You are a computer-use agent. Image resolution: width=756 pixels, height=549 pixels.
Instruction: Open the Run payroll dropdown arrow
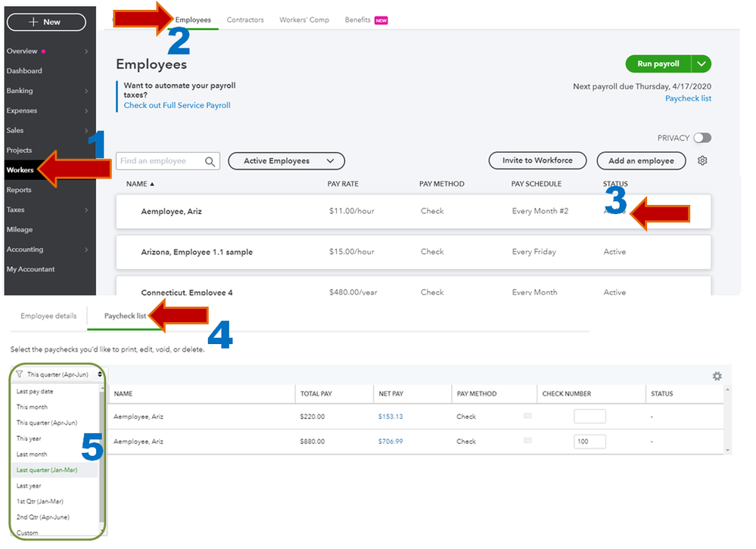pos(701,64)
